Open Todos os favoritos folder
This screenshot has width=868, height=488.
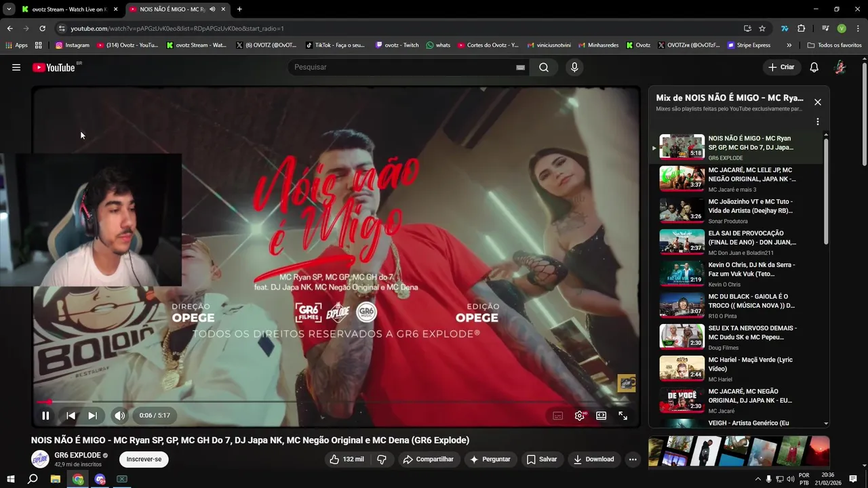pos(835,45)
